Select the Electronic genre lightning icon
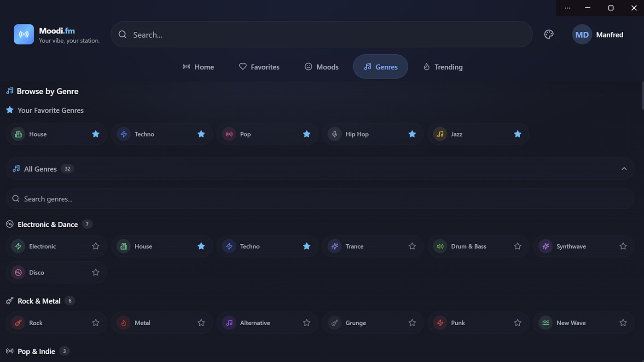644x362 pixels. click(x=18, y=246)
